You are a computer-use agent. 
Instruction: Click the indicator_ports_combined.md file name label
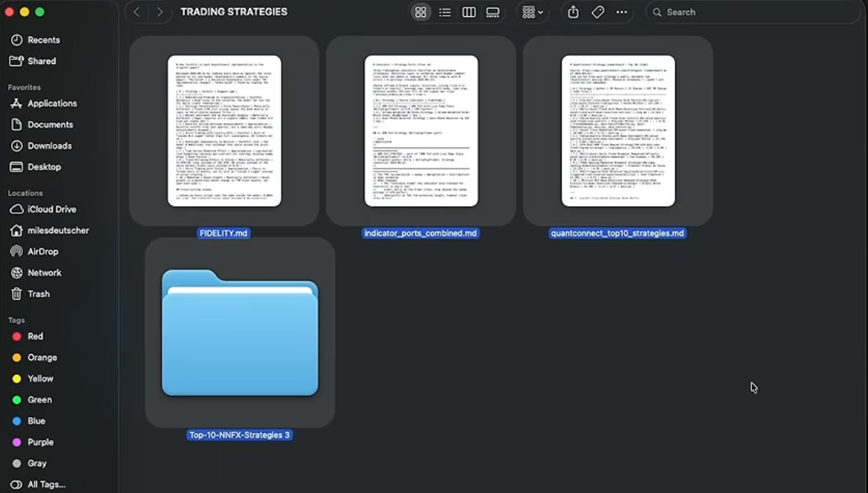pos(421,233)
